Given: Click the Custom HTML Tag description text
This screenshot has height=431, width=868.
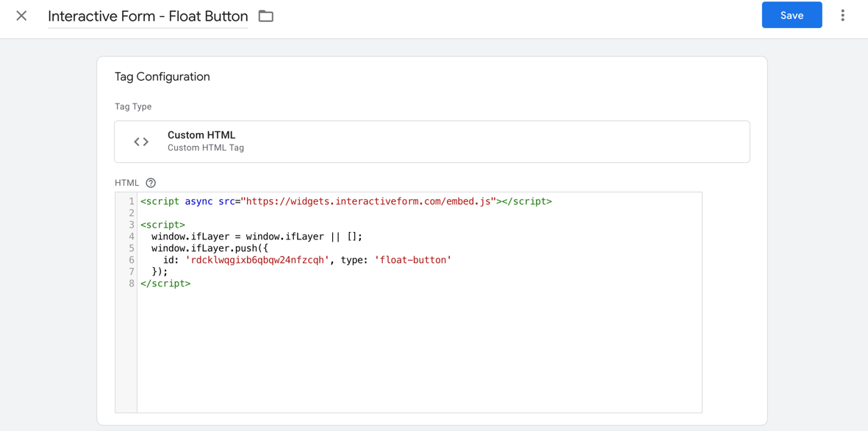Looking at the screenshot, I should coord(206,147).
